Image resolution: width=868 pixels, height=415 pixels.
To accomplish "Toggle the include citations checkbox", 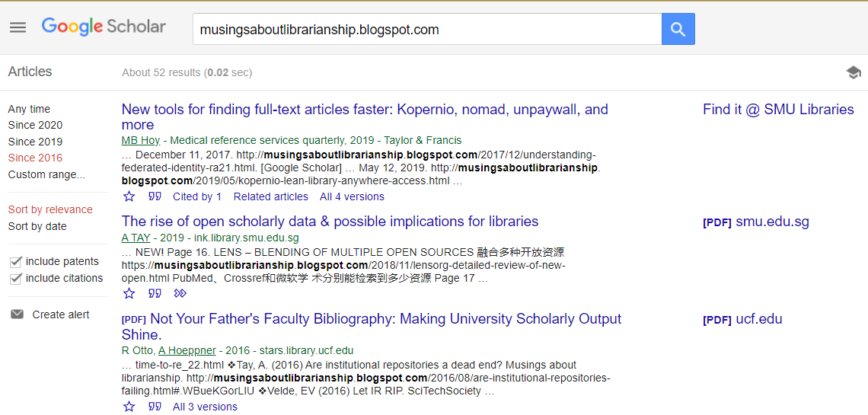I will pyautogui.click(x=15, y=279).
